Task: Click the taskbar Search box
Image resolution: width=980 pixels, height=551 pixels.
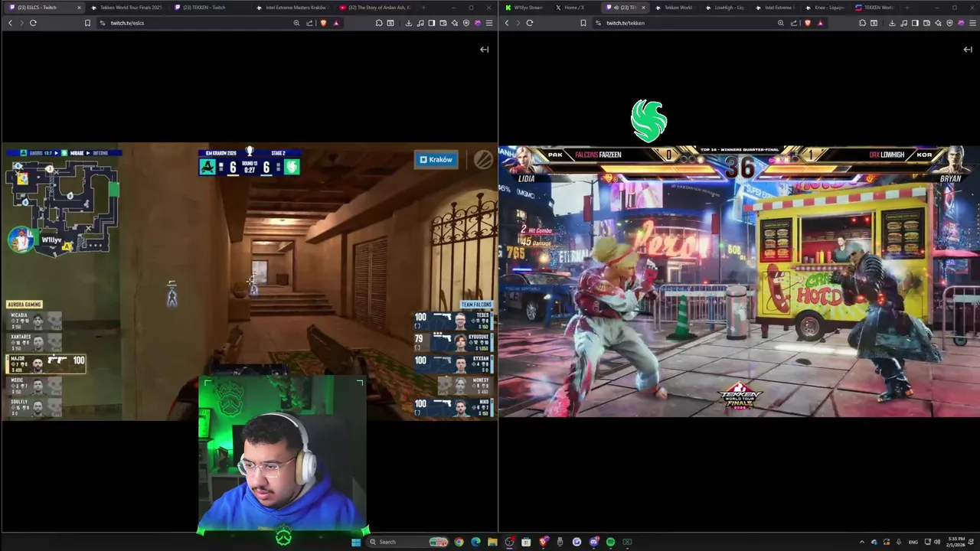Action: [x=407, y=542]
